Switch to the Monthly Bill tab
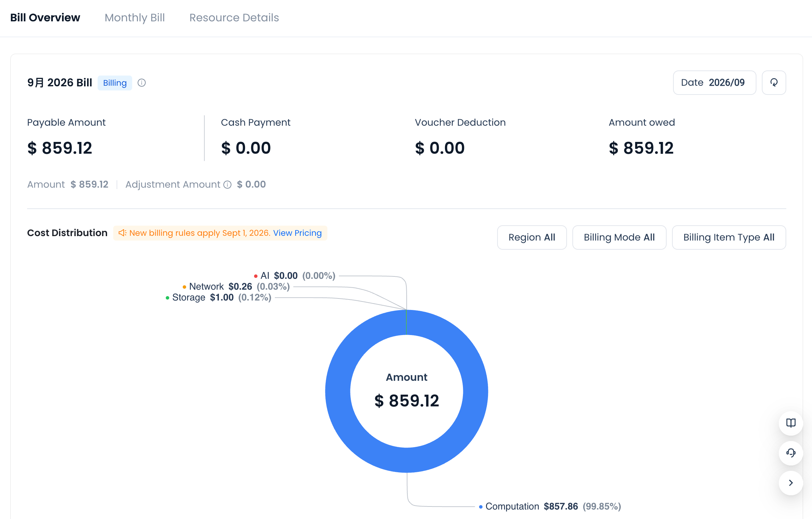The width and height of the screenshot is (812, 519). pyautogui.click(x=135, y=18)
